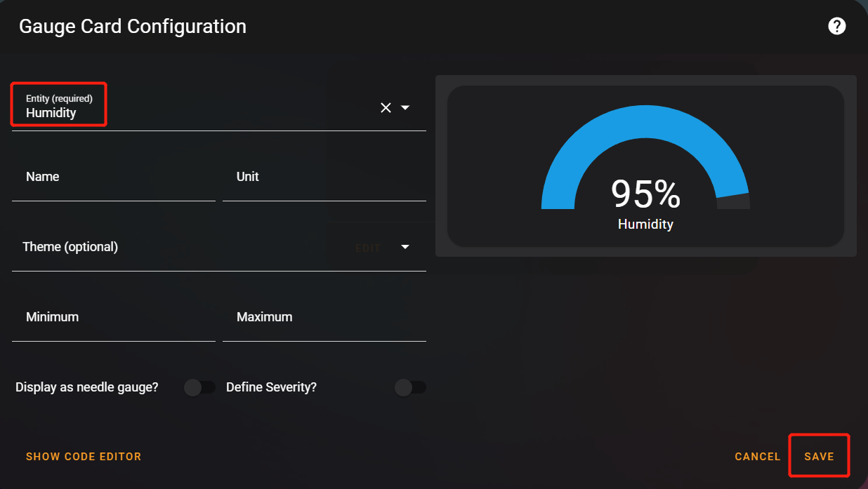868x489 pixels.
Task: Expand the Theme dropdown arrow
Action: pyautogui.click(x=405, y=247)
